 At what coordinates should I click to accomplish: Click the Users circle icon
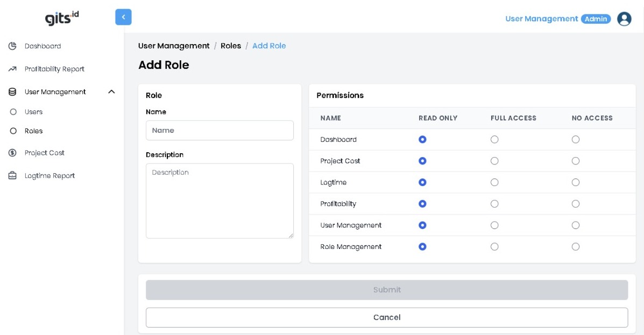[13, 112]
